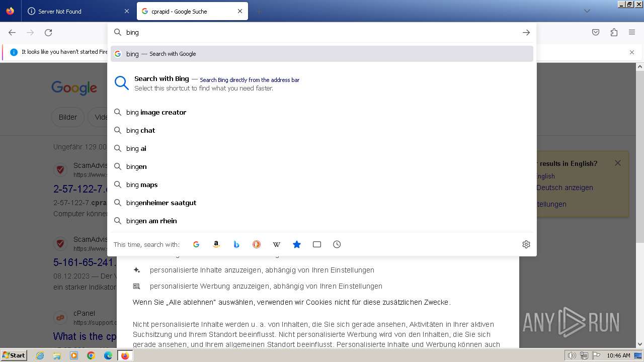Click the Google logo on the page
Screen dimensions: 644x362
tap(74, 88)
